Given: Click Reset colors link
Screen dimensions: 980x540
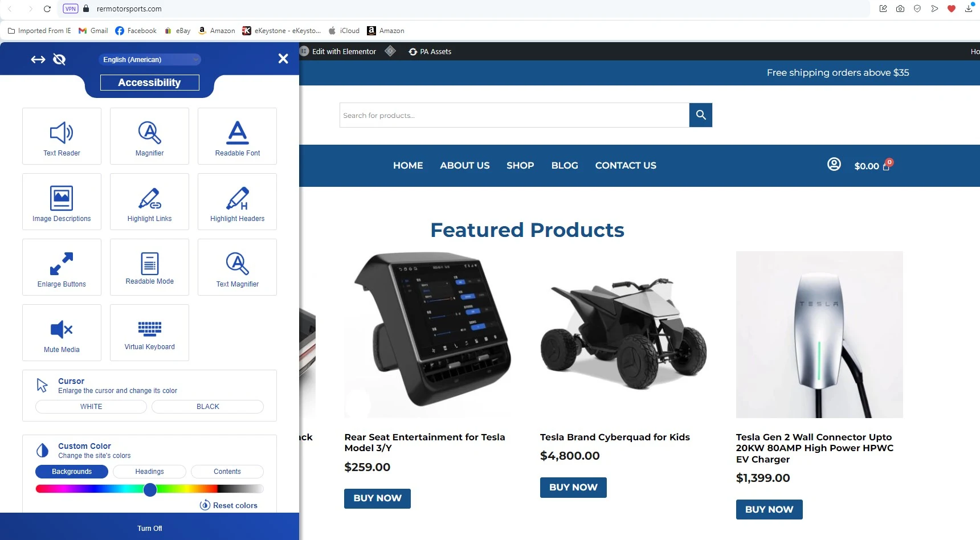Looking at the screenshot, I should pos(228,505).
